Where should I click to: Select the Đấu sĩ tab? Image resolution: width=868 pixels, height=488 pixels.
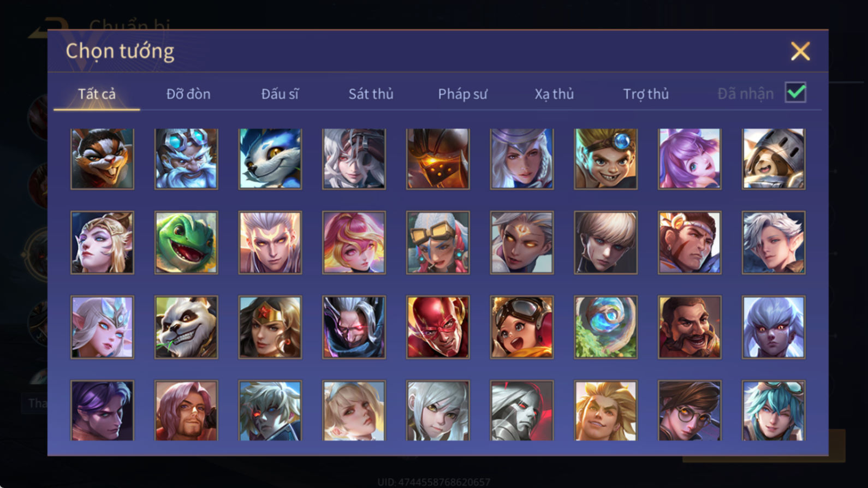pos(280,94)
